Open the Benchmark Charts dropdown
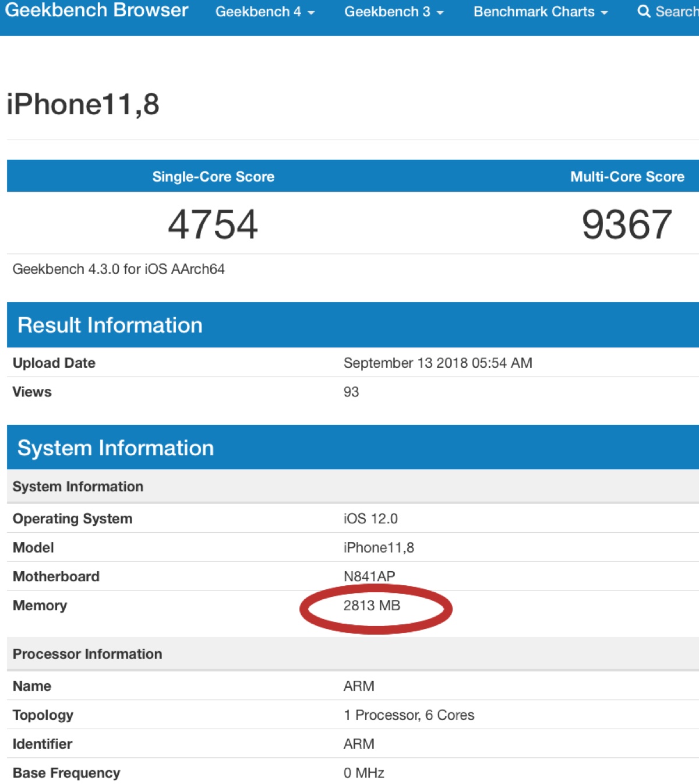 (x=540, y=12)
